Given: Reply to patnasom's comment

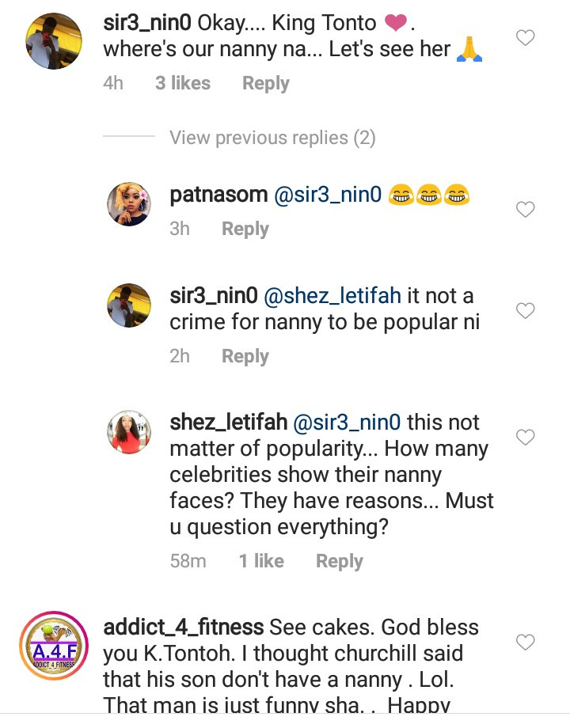Looking at the screenshot, I should pyautogui.click(x=245, y=229).
